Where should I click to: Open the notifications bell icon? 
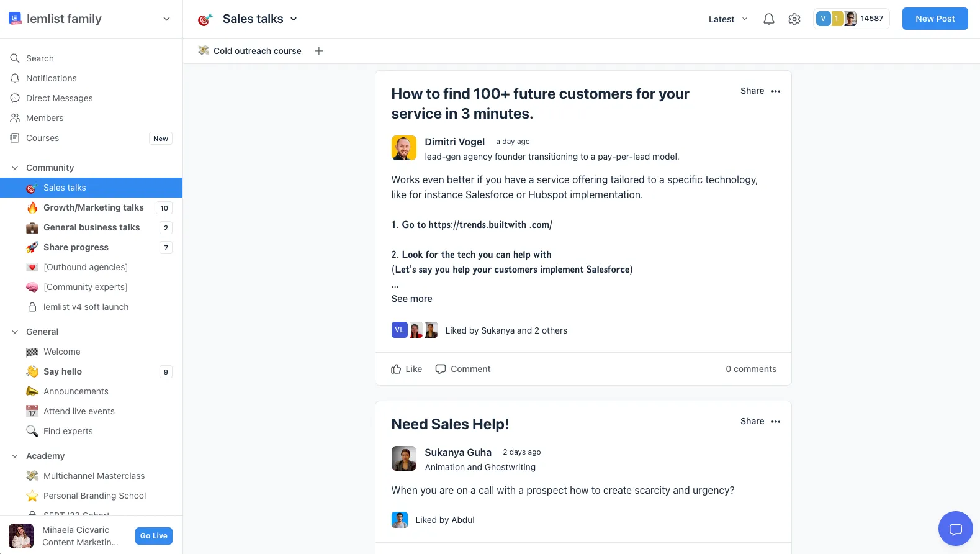(x=768, y=19)
